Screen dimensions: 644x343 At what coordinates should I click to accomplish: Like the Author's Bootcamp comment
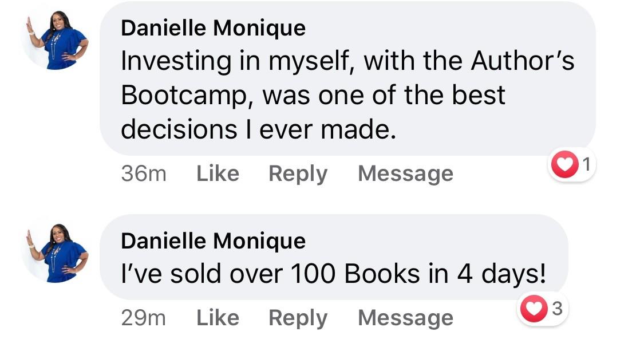tap(218, 174)
